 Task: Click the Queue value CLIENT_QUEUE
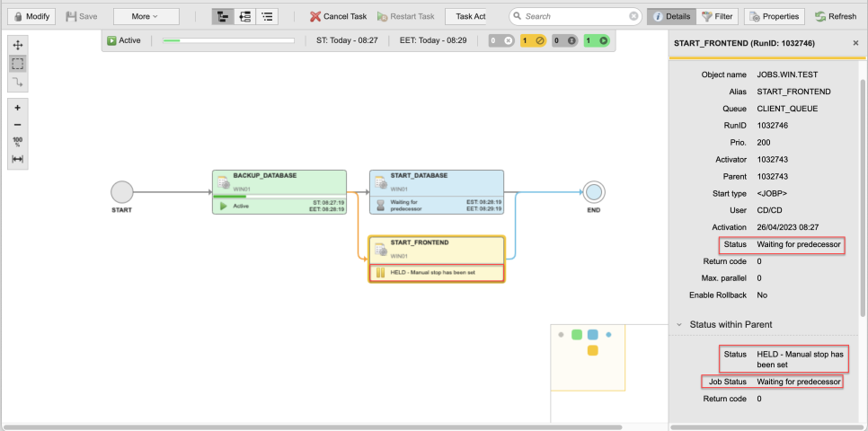click(x=788, y=109)
